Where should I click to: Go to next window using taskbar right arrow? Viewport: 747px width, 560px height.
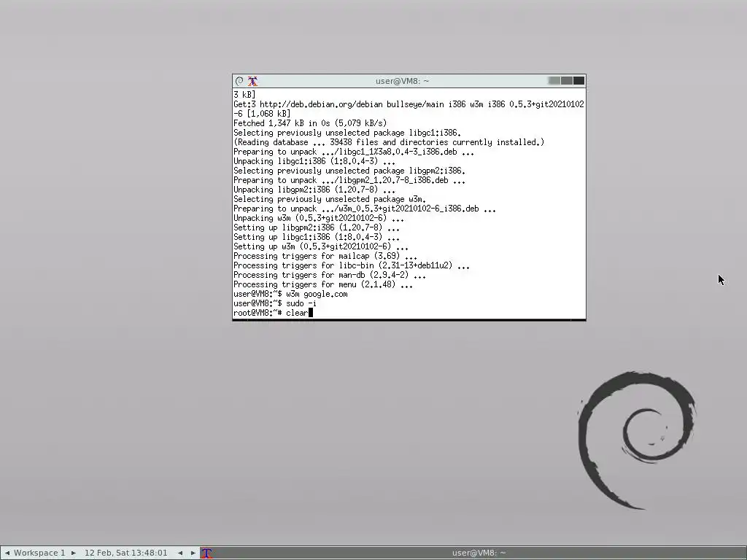point(193,553)
